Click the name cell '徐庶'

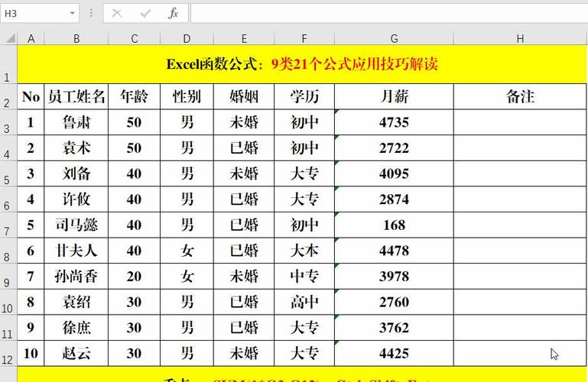point(76,328)
